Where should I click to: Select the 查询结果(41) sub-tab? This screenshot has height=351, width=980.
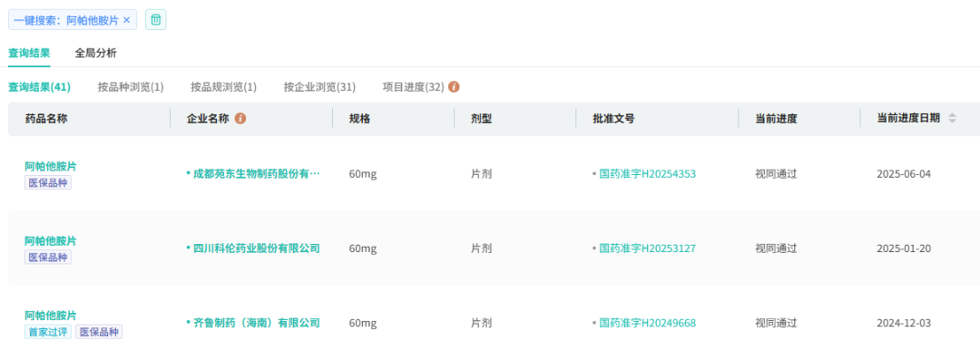coord(39,87)
